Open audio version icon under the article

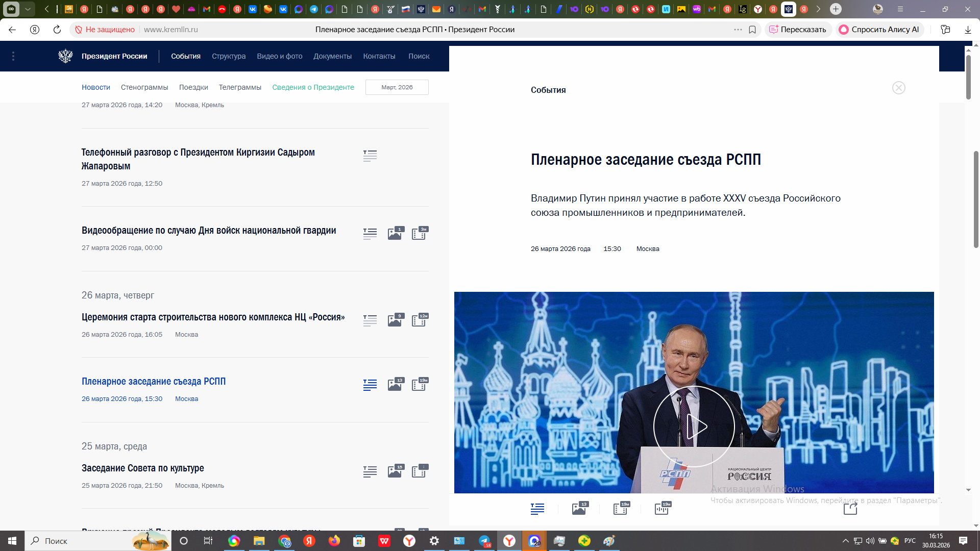(663, 508)
